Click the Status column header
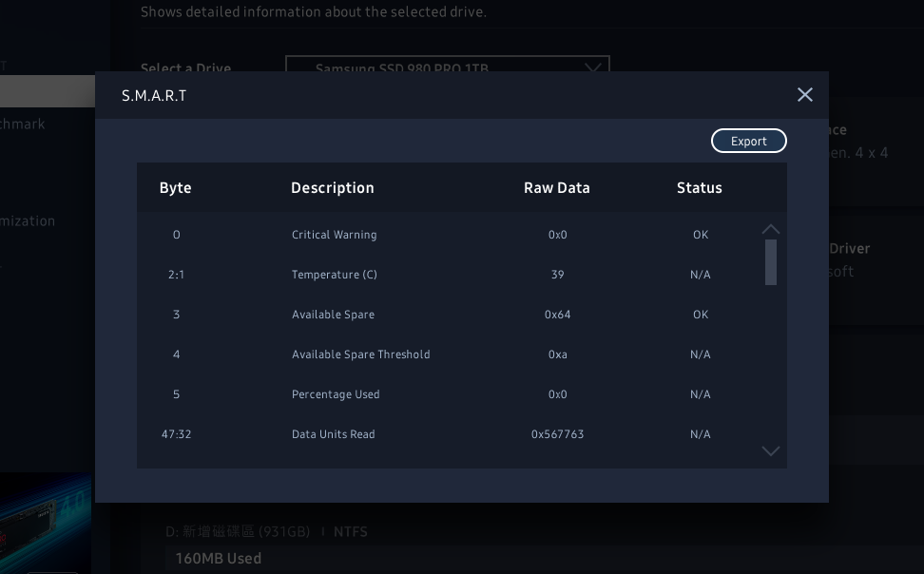 (x=700, y=188)
